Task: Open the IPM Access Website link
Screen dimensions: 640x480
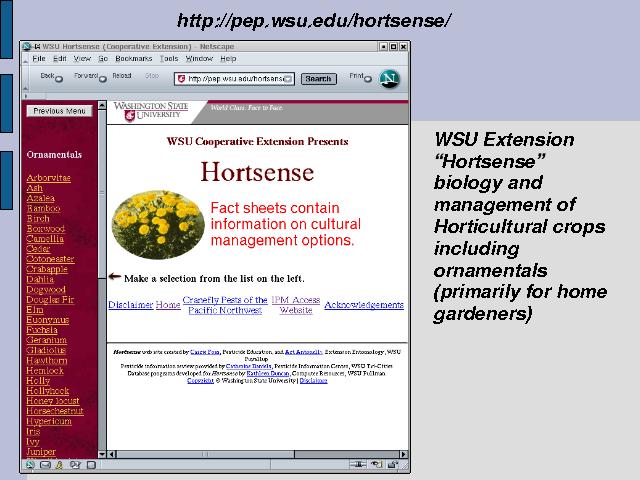Action: pos(296,305)
